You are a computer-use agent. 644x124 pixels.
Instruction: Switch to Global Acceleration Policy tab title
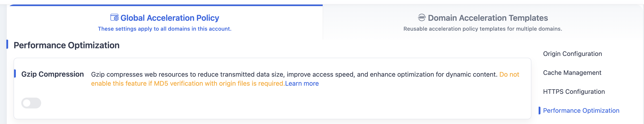(x=170, y=18)
